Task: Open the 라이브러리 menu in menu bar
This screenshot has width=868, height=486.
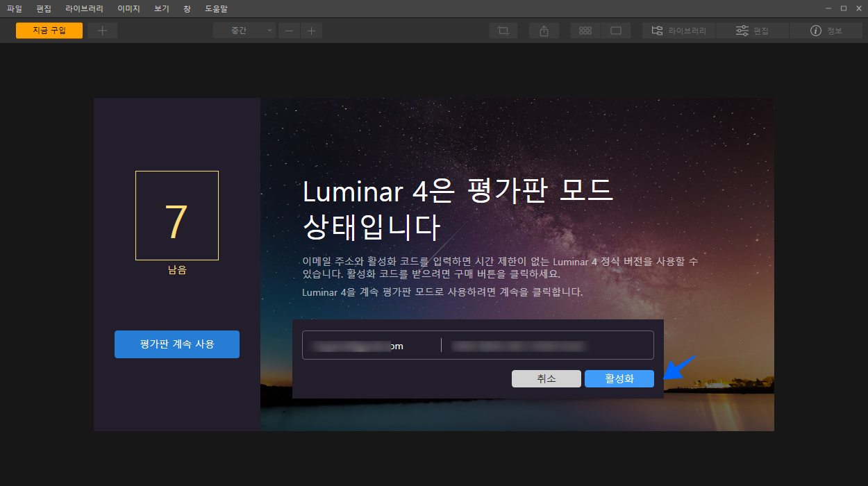Action: [85, 9]
